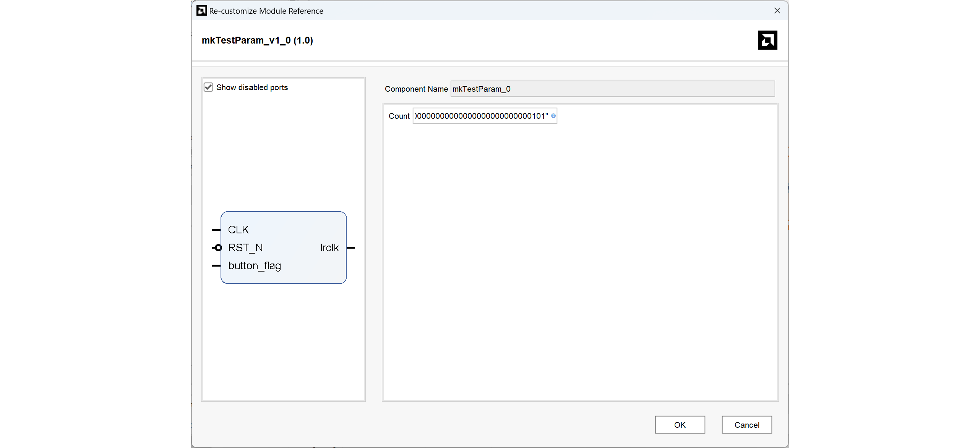
Task: Click the Component Name text field
Action: (x=612, y=89)
